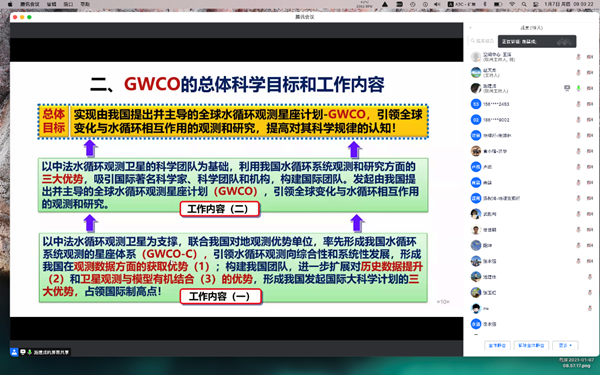Click the person icon in bottom-left sharing bar
The width and height of the screenshot is (600, 375).
point(14,352)
